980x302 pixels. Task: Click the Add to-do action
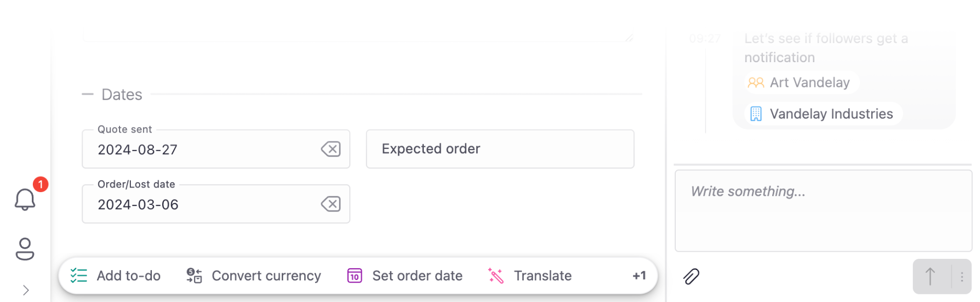pyautogui.click(x=115, y=276)
